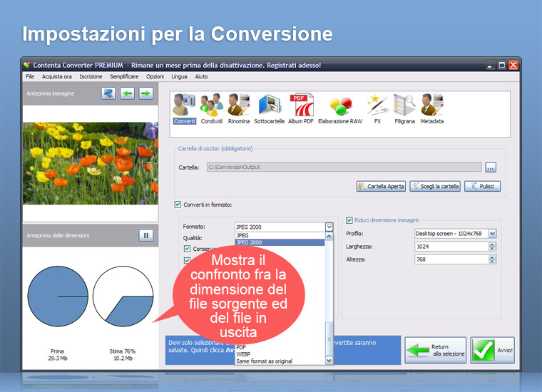
Task: Click Scegli la cartella button
Action: 435,186
